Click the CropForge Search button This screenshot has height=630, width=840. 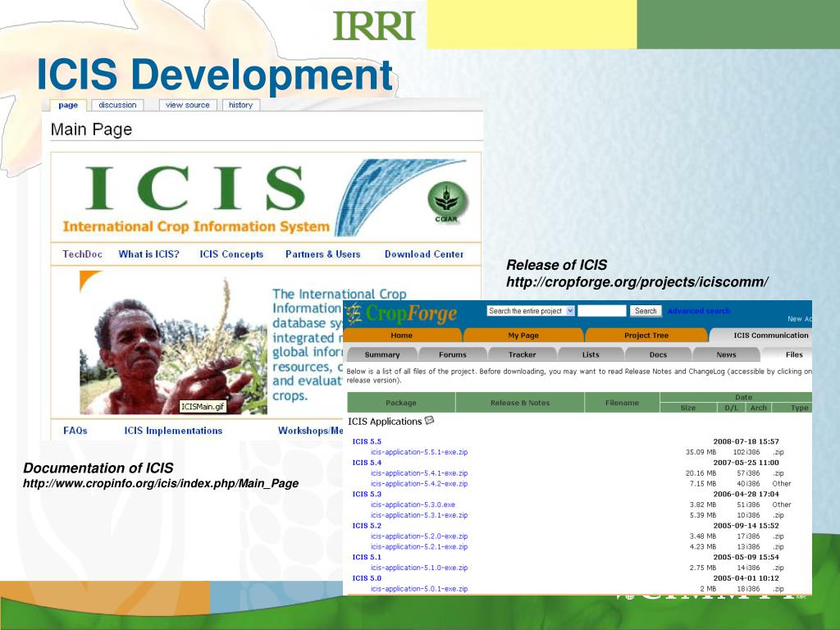click(646, 311)
